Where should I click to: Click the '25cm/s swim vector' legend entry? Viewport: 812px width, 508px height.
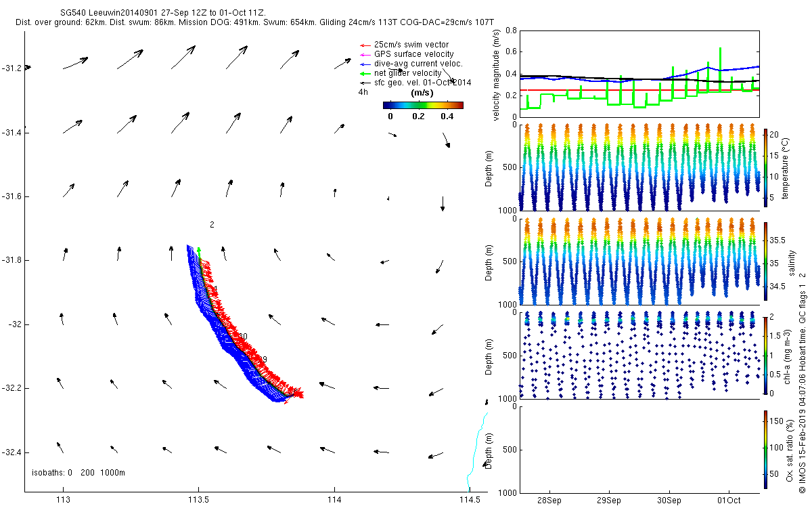[x=411, y=45]
